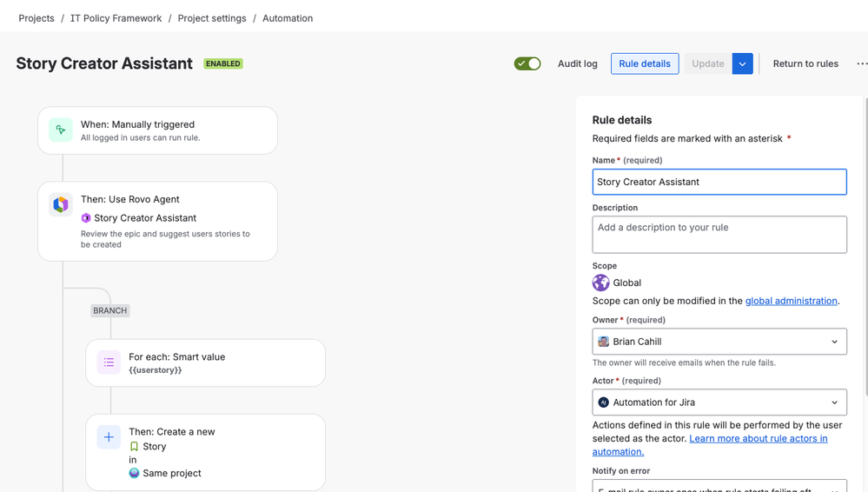Click the For each branch list icon
The width and height of the screenshot is (868, 492).
(109, 362)
